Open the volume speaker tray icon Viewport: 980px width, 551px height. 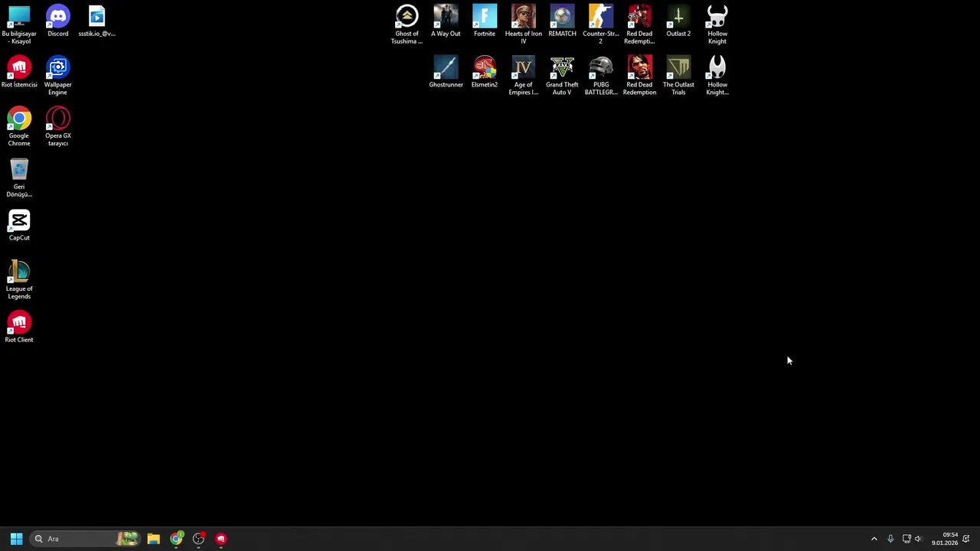918,539
